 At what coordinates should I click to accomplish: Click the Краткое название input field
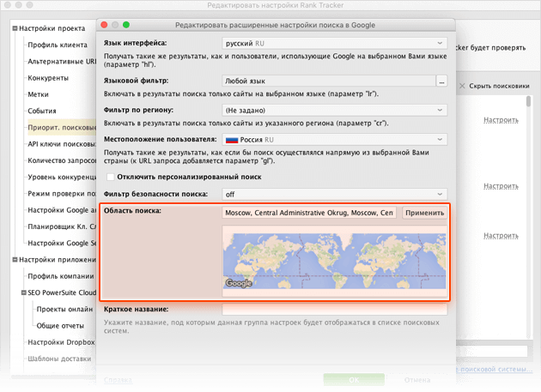[x=335, y=309]
